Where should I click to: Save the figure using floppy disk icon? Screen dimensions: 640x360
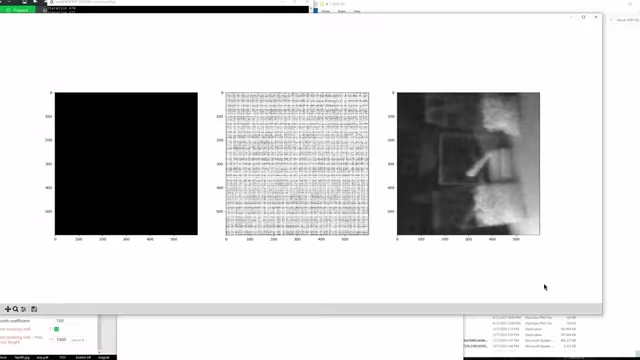click(x=34, y=309)
